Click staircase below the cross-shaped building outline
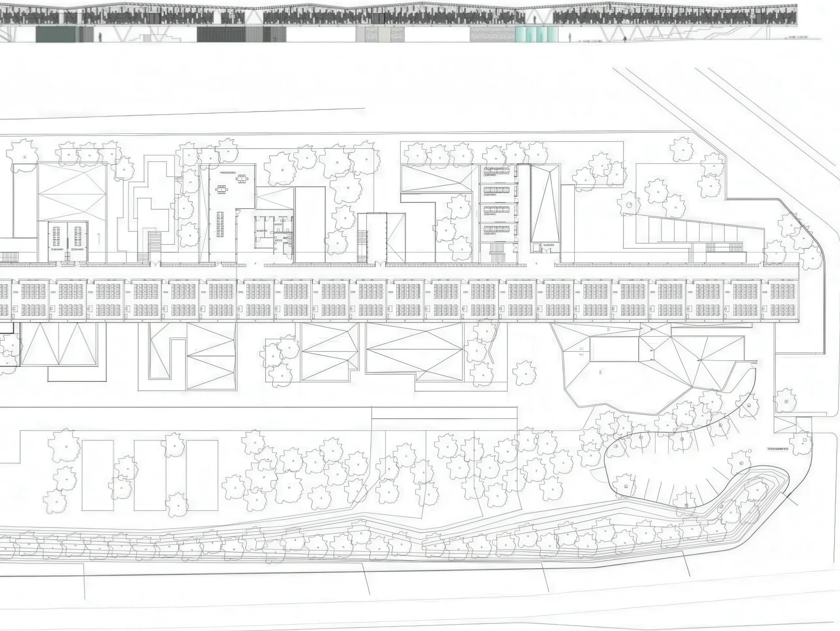 tap(155, 242)
